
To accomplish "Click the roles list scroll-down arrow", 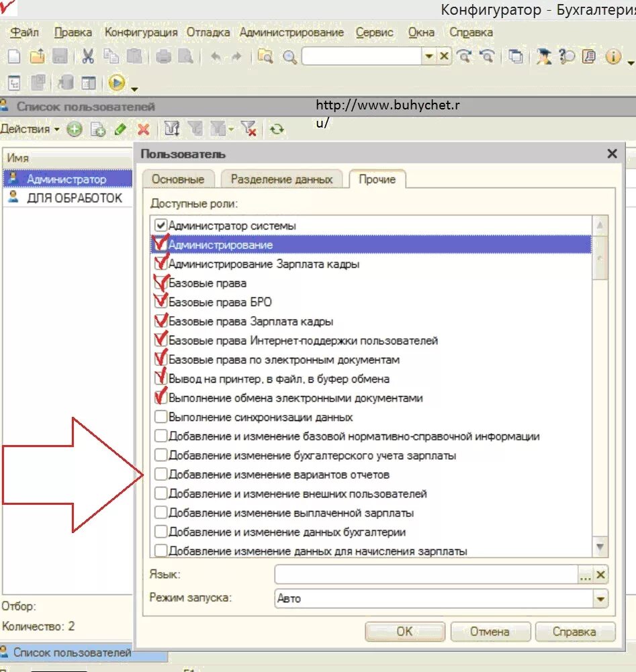I will (600, 547).
